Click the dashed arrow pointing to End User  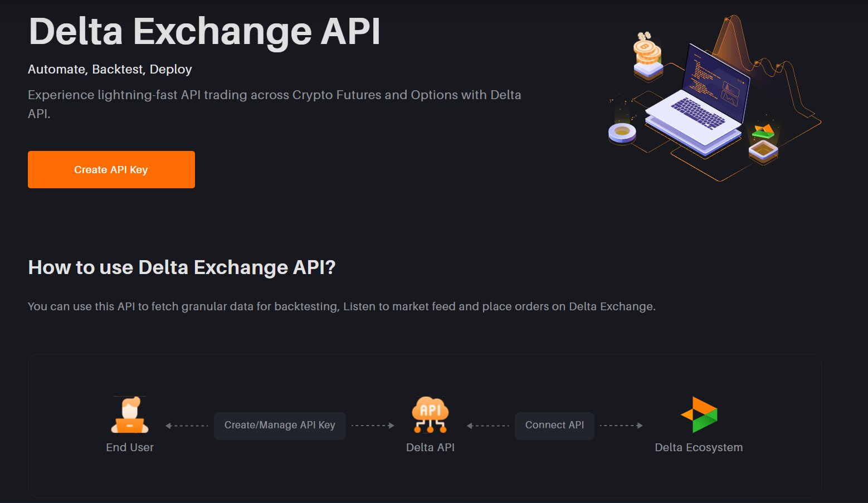[x=187, y=426]
